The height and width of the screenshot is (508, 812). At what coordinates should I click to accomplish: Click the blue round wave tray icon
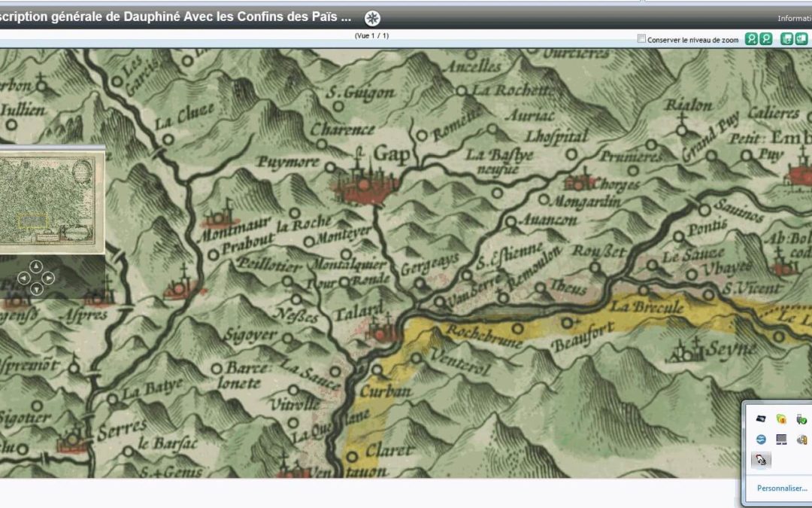tap(761, 440)
